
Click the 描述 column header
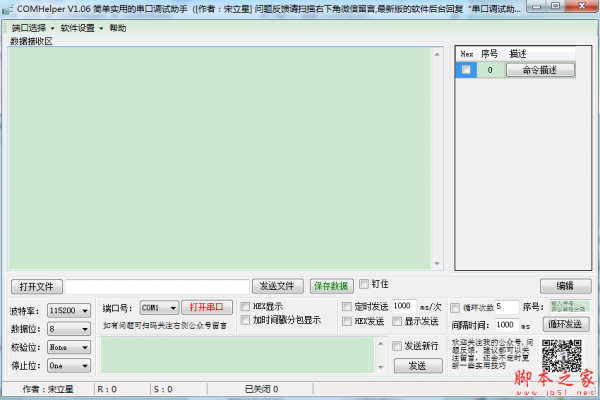(540, 54)
